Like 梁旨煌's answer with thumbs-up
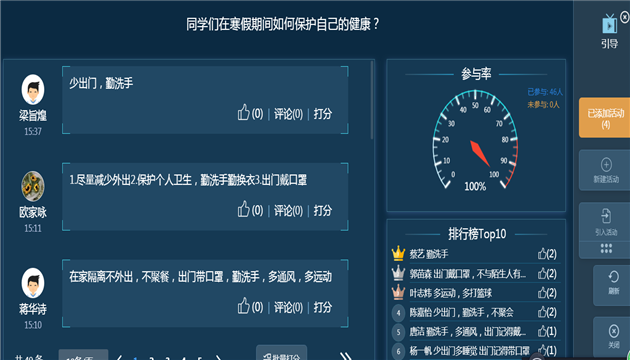Image resolution: width=630 pixels, height=360 pixels. pos(243,113)
